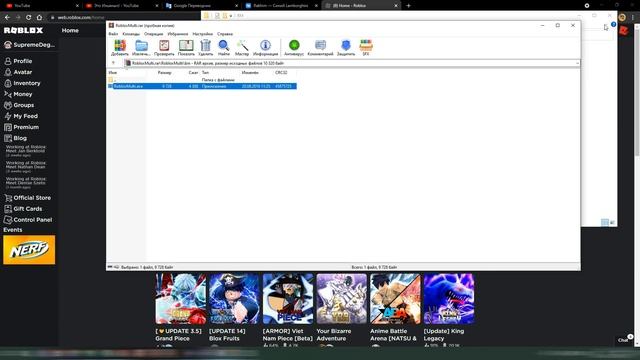Open Premium in the Roblox sidebar
This screenshot has width=640, height=360.
[22, 127]
